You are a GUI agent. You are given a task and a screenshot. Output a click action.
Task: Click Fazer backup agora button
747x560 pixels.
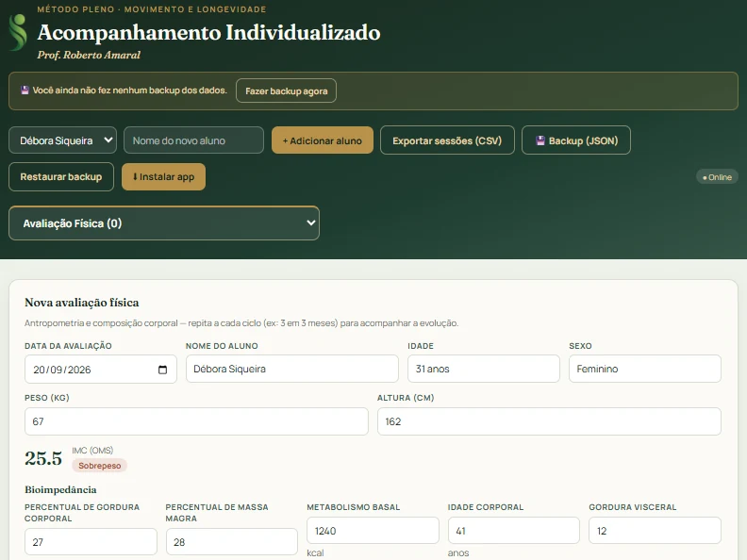point(287,91)
